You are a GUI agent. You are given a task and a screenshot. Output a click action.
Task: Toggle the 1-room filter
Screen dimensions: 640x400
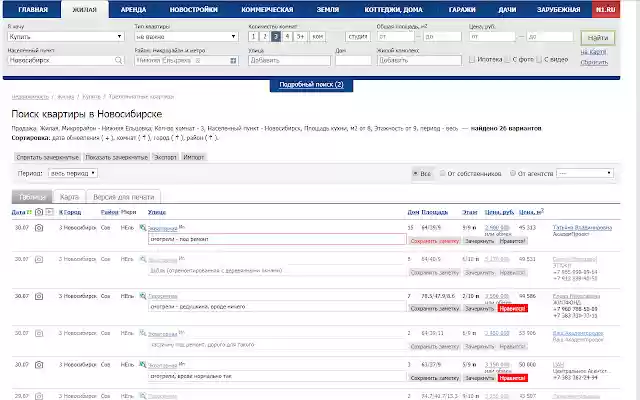pos(253,36)
